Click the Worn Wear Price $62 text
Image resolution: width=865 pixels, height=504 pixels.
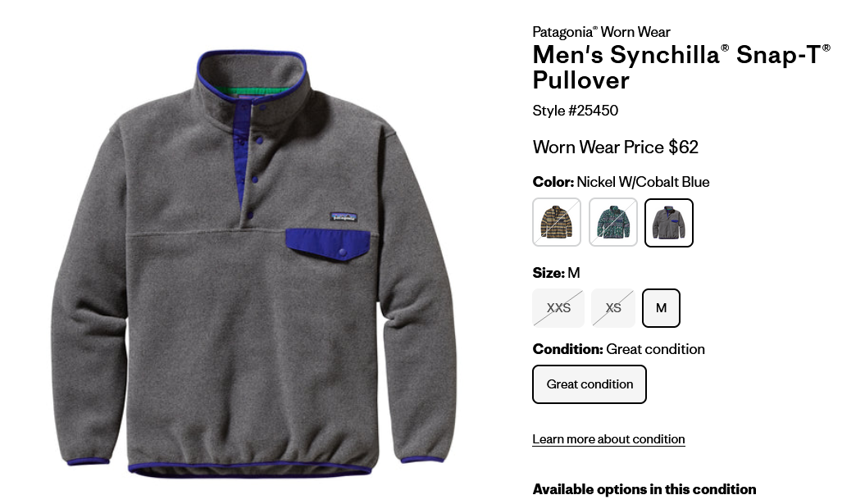(616, 148)
